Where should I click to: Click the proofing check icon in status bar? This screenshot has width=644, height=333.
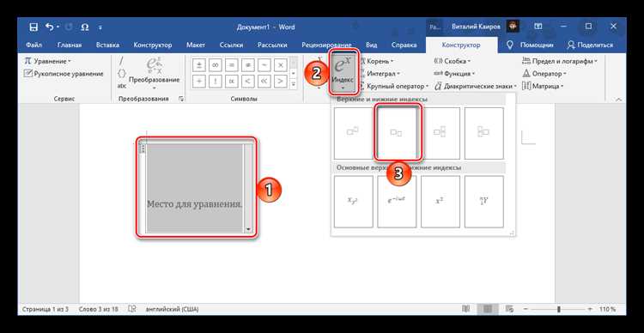pyautogui.click(x=132, y=309)
